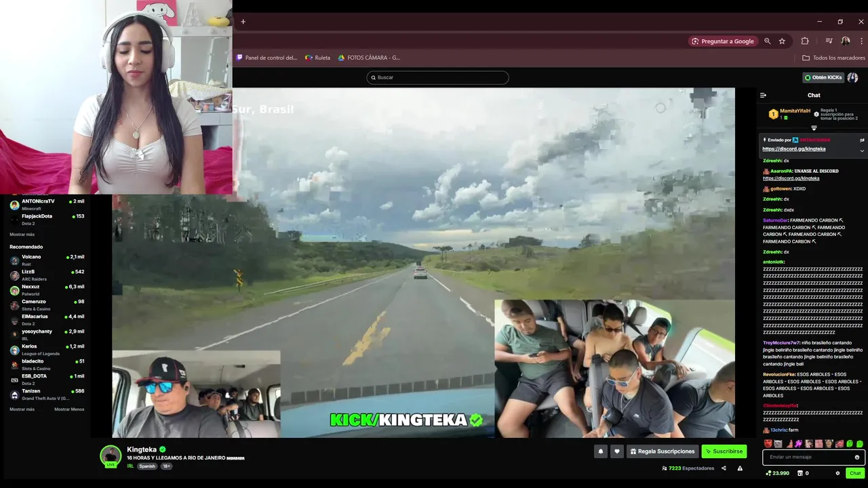The width and height of the screenshot is (868, 488).
Task: Open ANTONIcraTV channel in sidebar
Action: (x=46, y=204)
